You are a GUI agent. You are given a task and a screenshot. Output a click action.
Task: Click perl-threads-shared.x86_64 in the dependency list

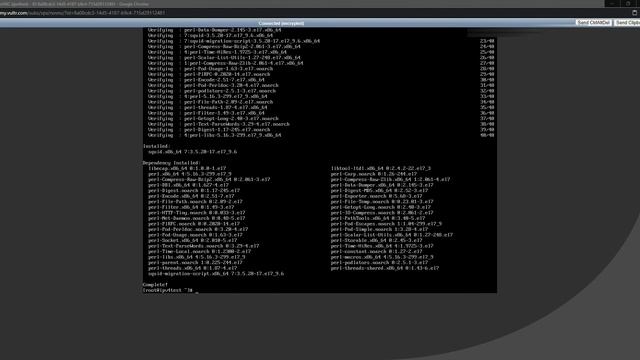[x=384, y=268]
